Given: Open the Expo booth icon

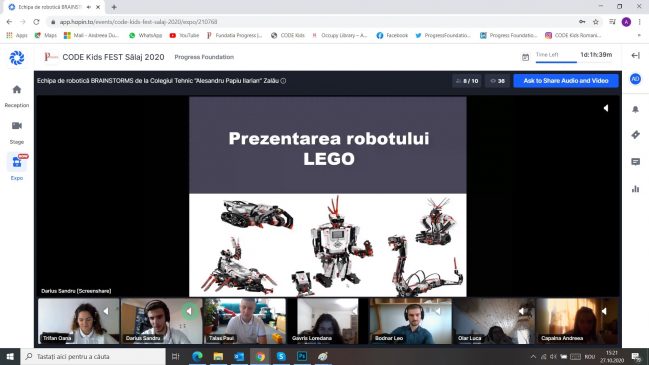Looking at the screenshot, I should point(17,162).
